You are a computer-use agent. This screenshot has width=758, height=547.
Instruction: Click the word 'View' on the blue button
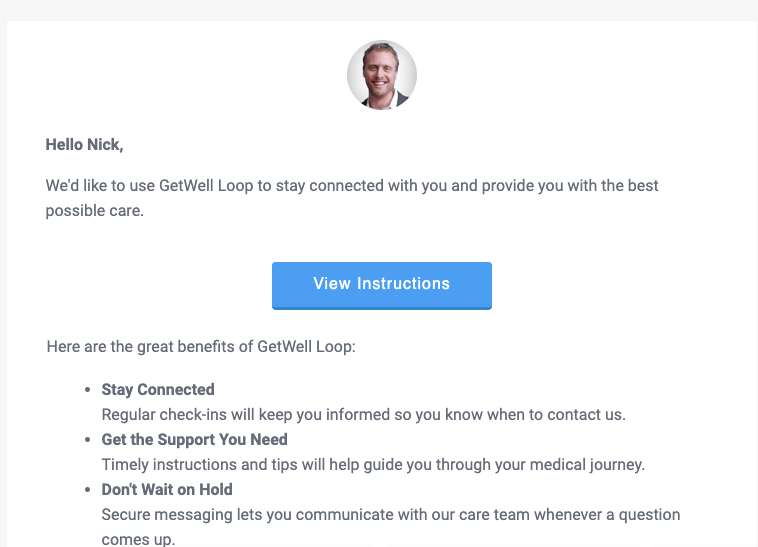pos(332,283)
